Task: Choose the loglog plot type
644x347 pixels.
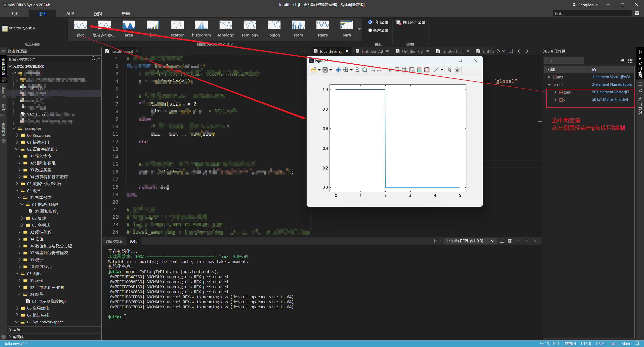Action: tap(274, 25)
